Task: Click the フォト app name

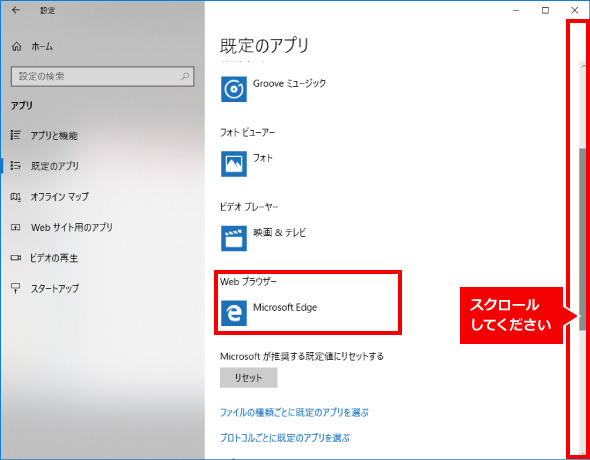Action: pos(263,158)
